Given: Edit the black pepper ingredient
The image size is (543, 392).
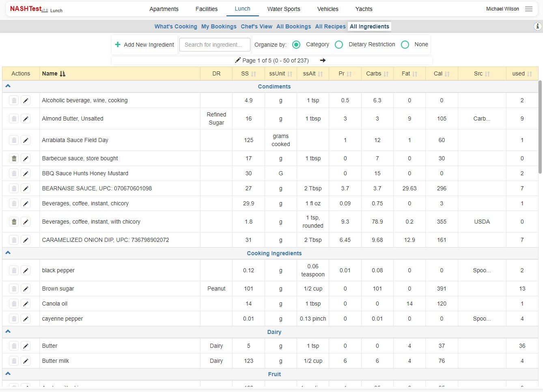Looking at the screenshot, I should [x=26, y=270].
